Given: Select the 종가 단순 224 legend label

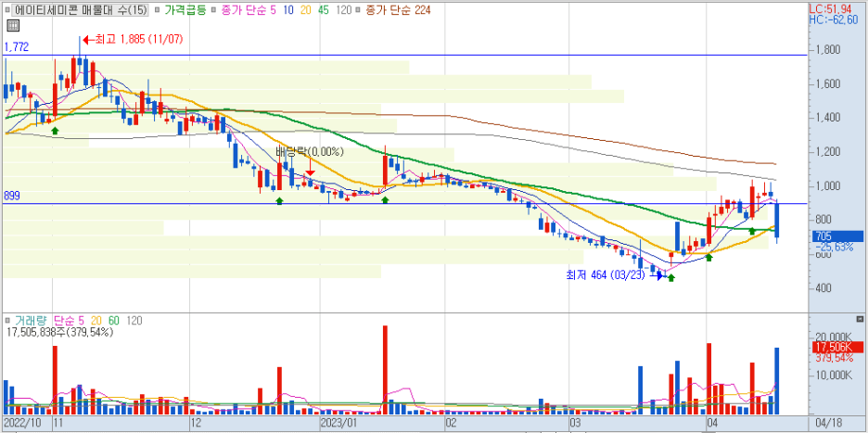Looking at the screenshot, I should coord(398,10).
